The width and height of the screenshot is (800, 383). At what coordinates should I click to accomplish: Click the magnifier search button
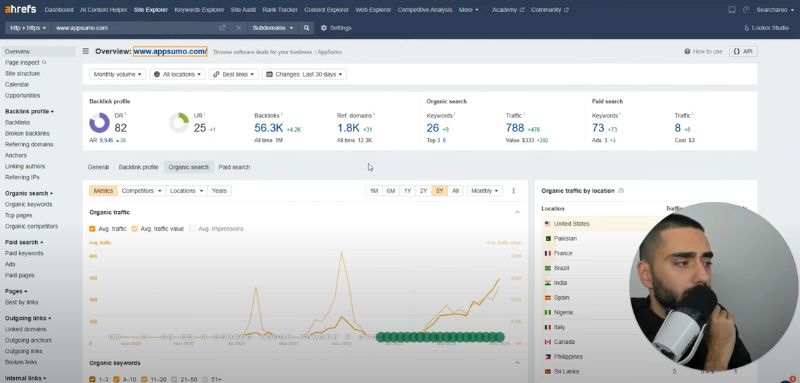point(306,28)
